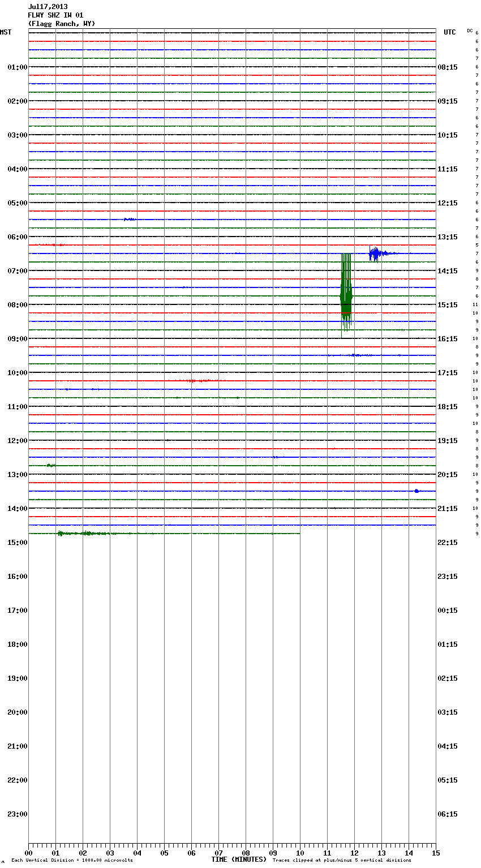This screenshot has height=868, width=481.
Task: Click the date header 'Jul17,2013'
Action: pyautogui.click(x=48, y=7)
